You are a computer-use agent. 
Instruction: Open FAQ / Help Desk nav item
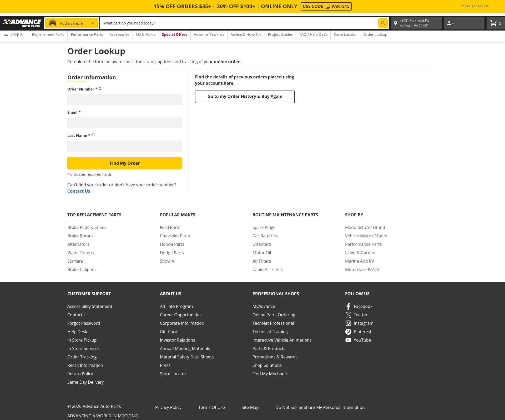point(313,34)
